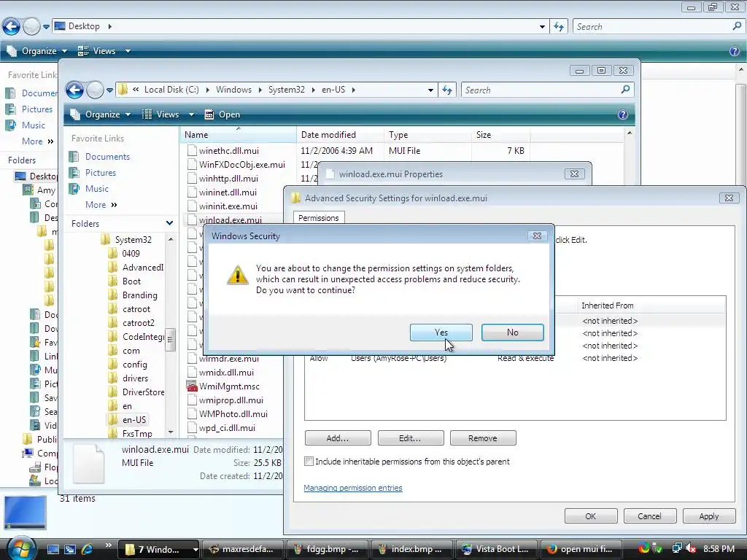Select drivers folder in folder tree
Image resolution: width=747 pixels, height=560 pixels.
[x=135, y=378]
